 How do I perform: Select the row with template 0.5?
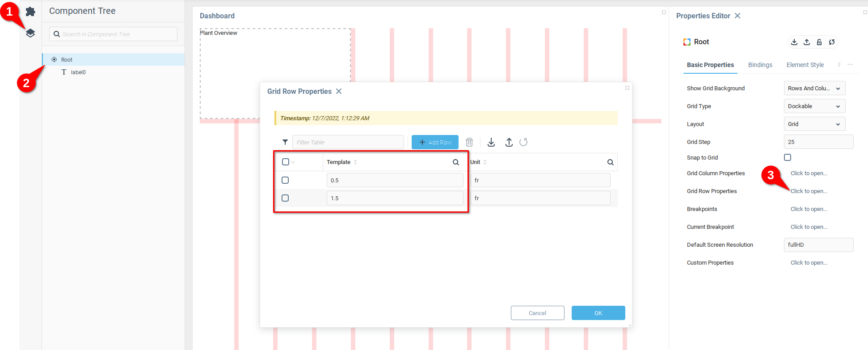(x=285, y=180)
